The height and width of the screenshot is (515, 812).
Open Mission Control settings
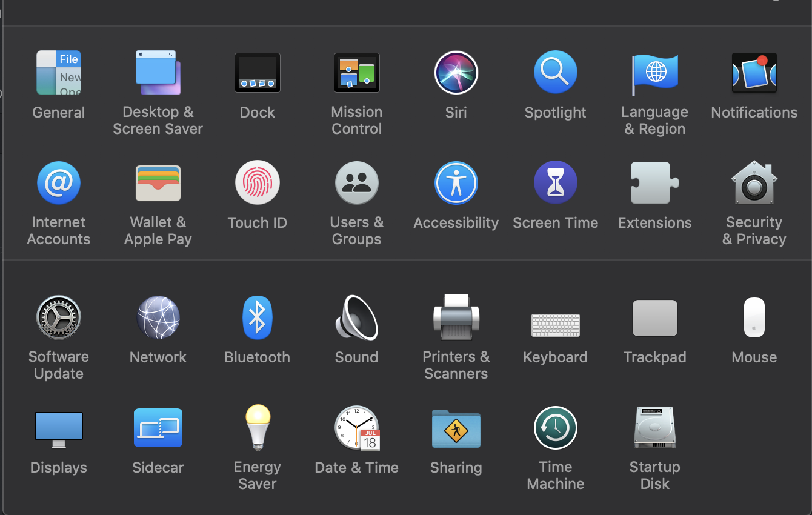357,73
